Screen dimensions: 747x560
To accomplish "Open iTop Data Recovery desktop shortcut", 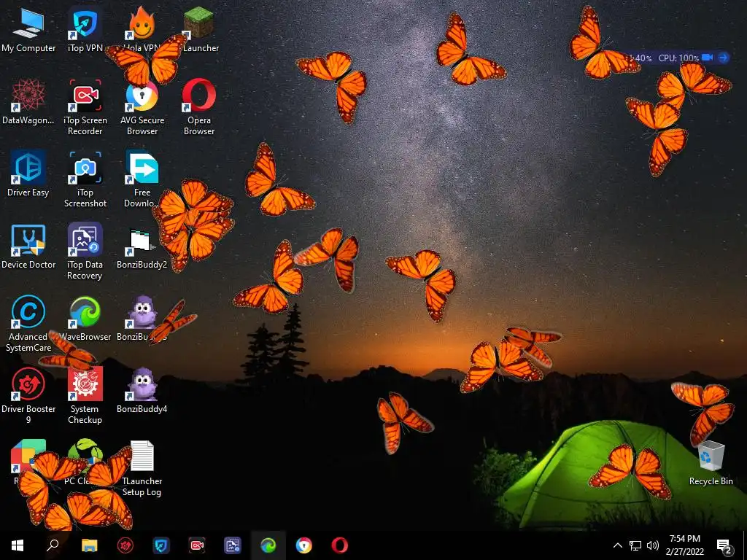I will tap(85, 252).
